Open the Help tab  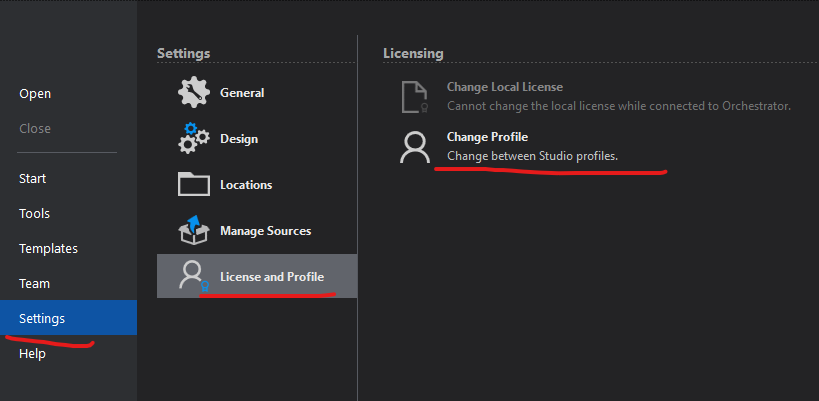32,353
